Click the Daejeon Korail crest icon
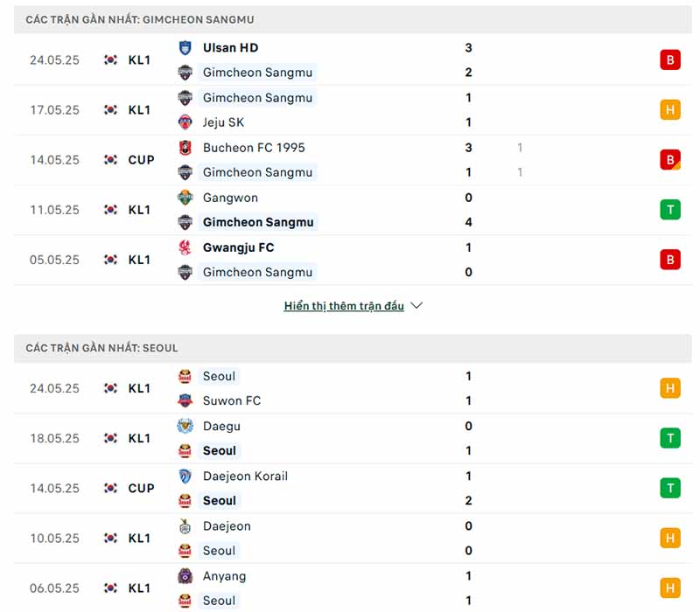The width and height of the screenshot is (700, 612). click(x=185, y=476)
